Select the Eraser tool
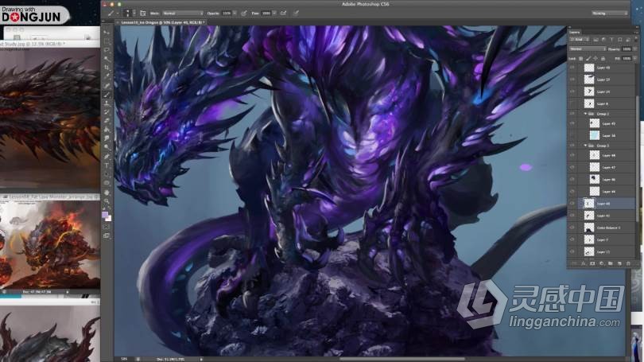Screen dimensions: 644x362 pos(107,120)
